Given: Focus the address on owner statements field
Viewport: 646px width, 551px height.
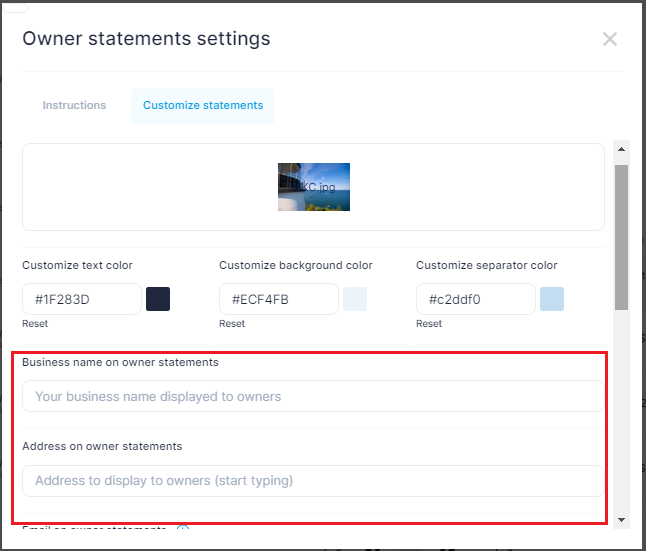Looking at the screenshot, I should pyautogui.click(x=313, y=481).
